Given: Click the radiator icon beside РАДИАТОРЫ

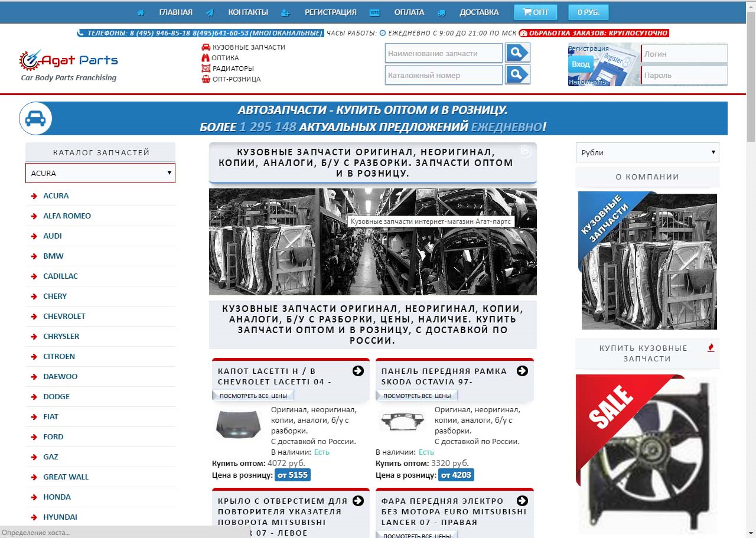Looking at the screenshot, I should (206, 69).
